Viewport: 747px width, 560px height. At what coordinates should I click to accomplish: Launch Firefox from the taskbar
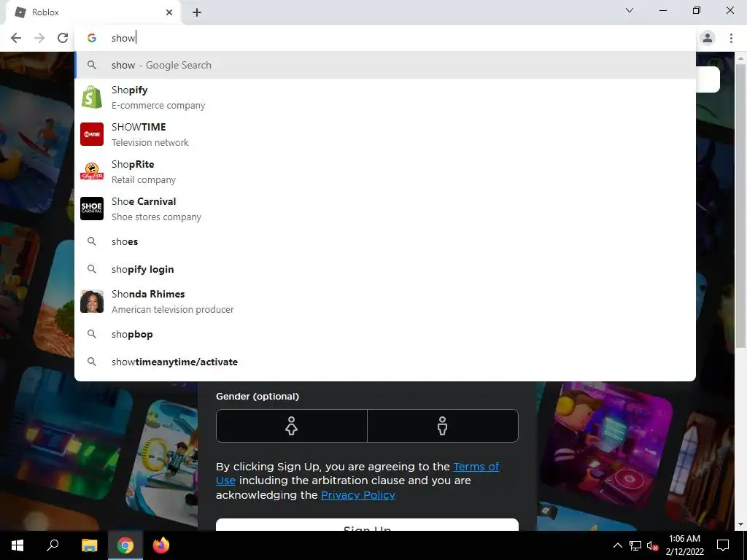pos(161,545)
